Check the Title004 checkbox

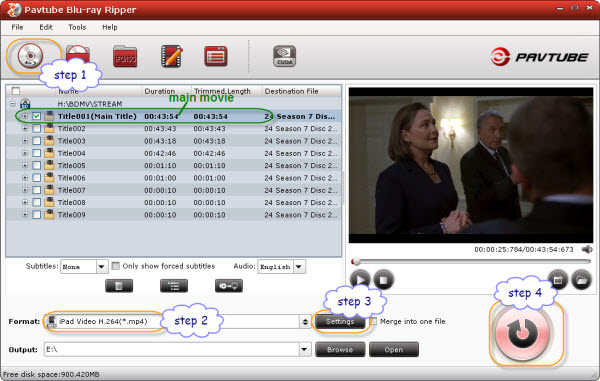37,153
